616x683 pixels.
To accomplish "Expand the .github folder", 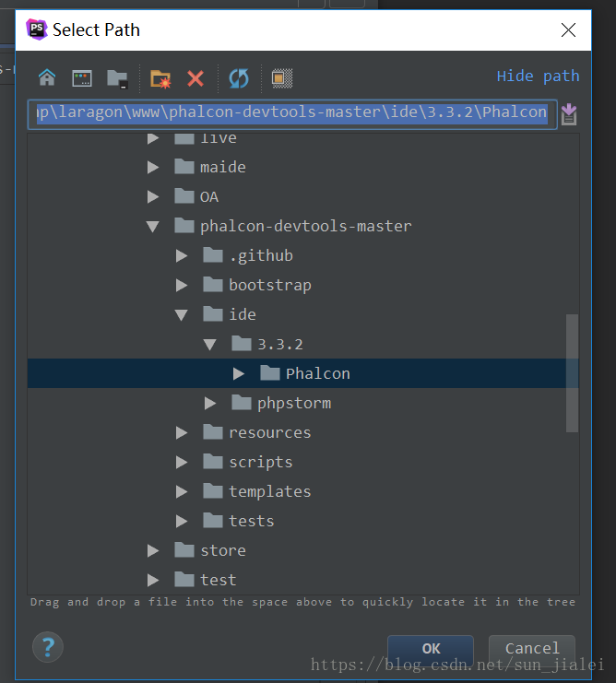I will [x=182, y=255].
